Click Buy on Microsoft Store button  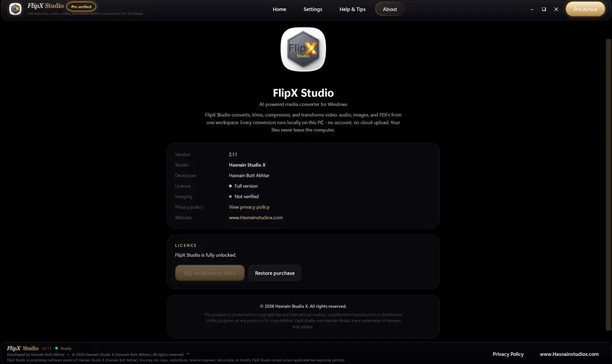point(210,273)
